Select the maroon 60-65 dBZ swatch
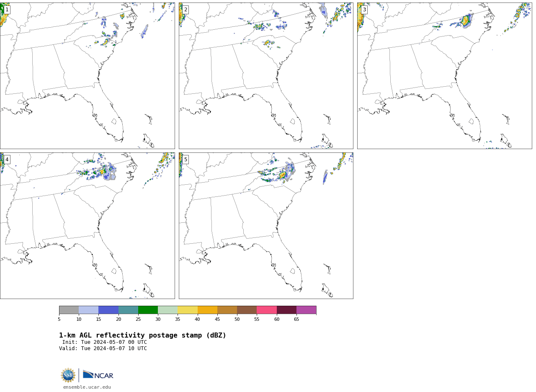536x392 pixels. click(286, 310)
